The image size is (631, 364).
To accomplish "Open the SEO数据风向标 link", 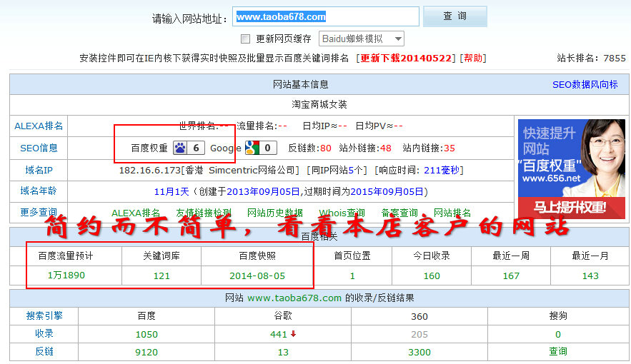I will point(585,85).
